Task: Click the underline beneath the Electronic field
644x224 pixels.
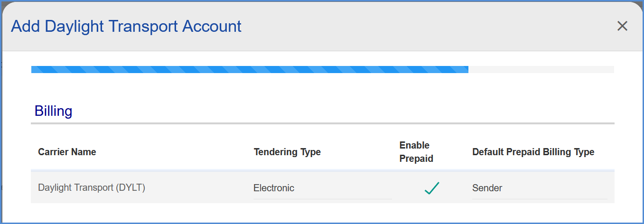Action: coord(323,199)
